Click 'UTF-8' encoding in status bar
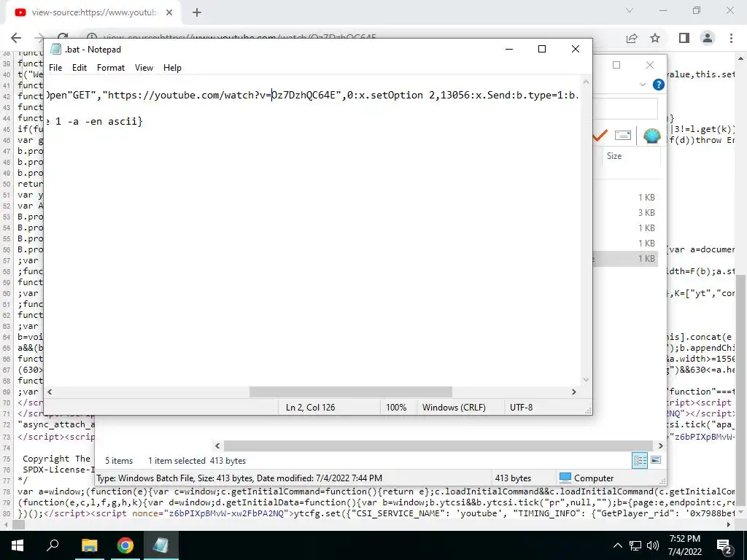This screenshot has height=560, width=747. [x=521, y=408]
